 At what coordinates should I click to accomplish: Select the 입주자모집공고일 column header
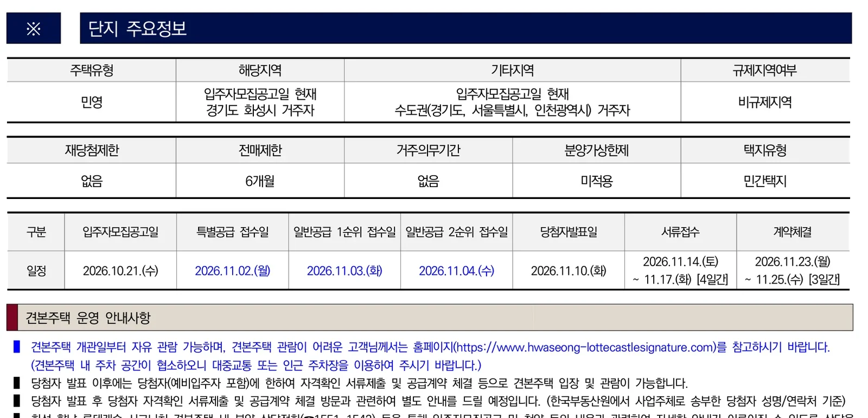120,232
